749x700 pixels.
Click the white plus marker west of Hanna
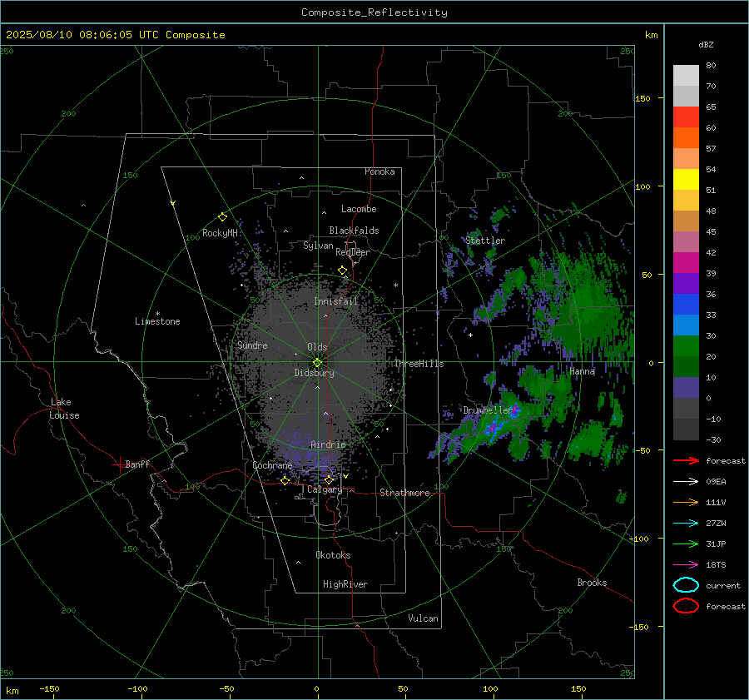(x=470, y=335)
